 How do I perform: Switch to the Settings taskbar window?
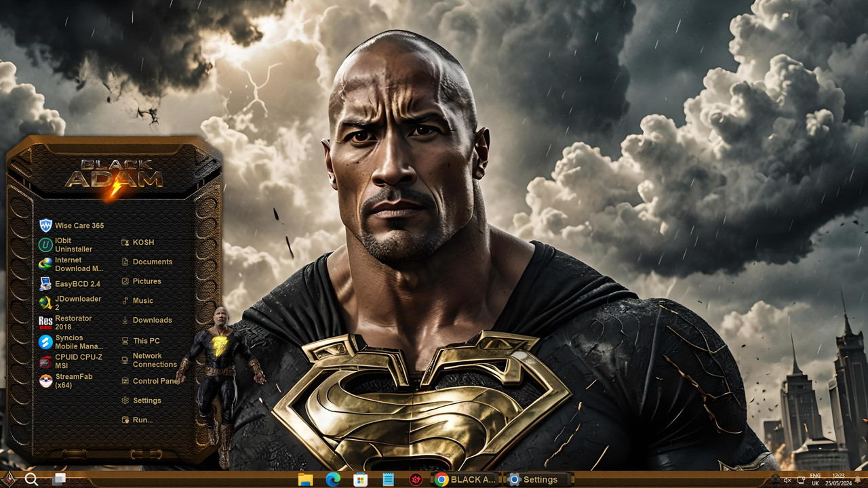(x=540, y=479)
